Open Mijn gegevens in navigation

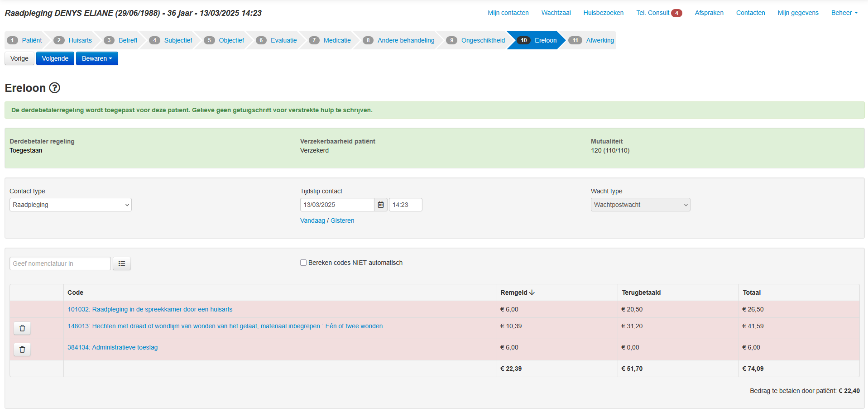798,13
